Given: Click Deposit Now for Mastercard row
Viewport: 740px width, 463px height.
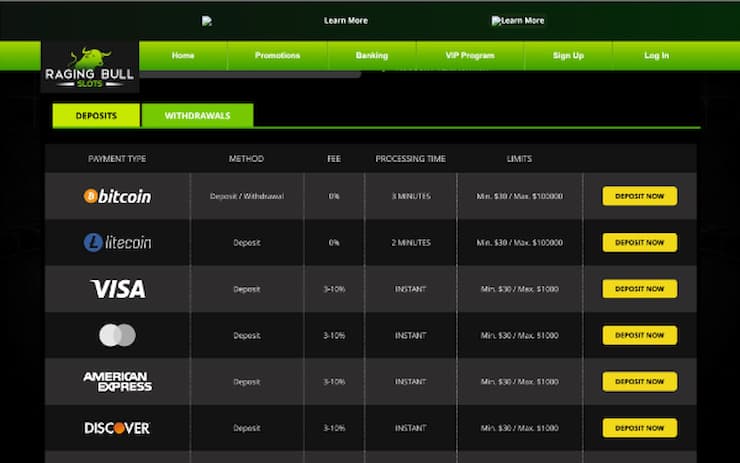Looking at the screenshot, I should [x=639, y=335].
